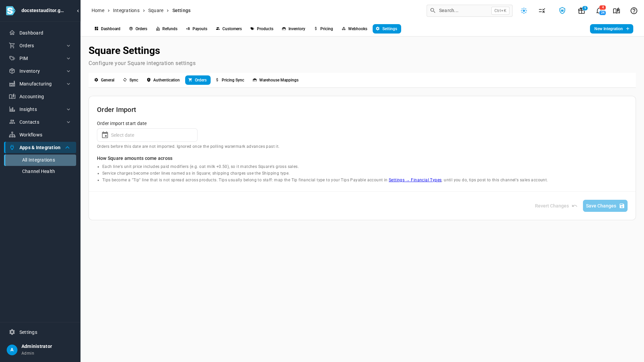Click the calendar icon in date field

105,135
